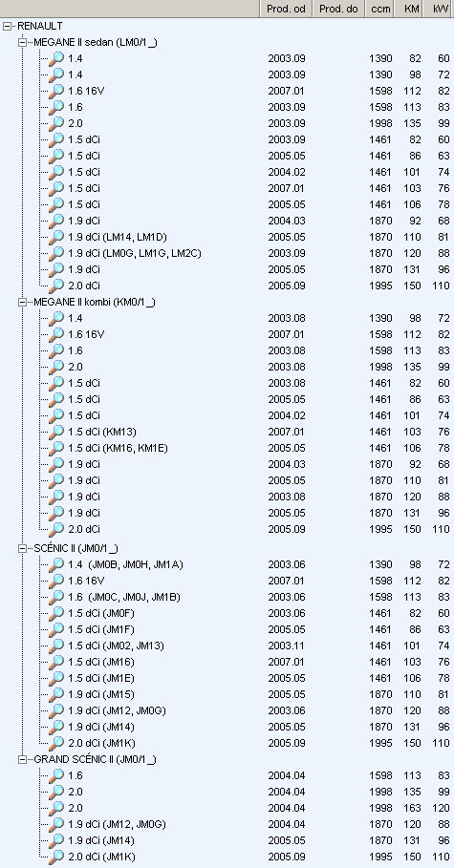Click magnifier icon beside 1.5 dCi (KM13)
This screenshot has height=868, width=454.
click(56, 432)
